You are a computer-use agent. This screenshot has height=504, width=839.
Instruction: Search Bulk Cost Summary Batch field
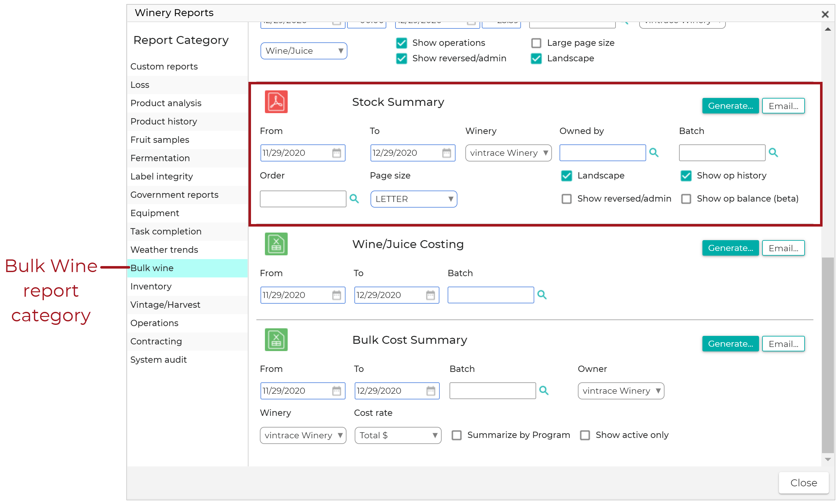[x=543, y=390]
